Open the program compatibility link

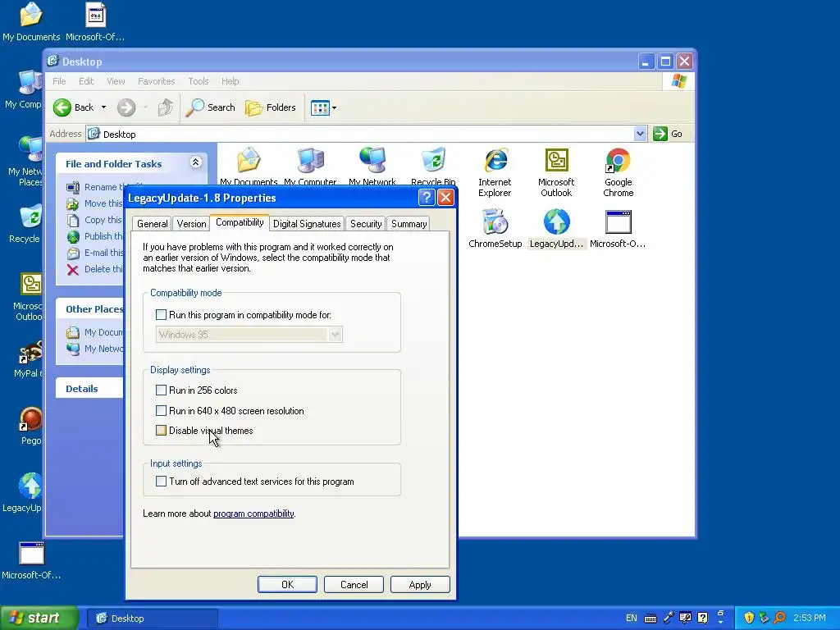coord(253,514)
